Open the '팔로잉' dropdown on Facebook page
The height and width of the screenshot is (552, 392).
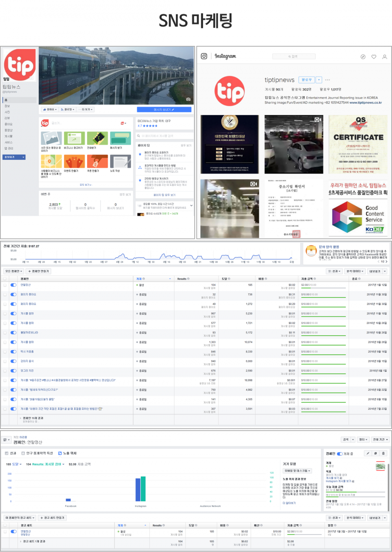[x=68, y=109]
